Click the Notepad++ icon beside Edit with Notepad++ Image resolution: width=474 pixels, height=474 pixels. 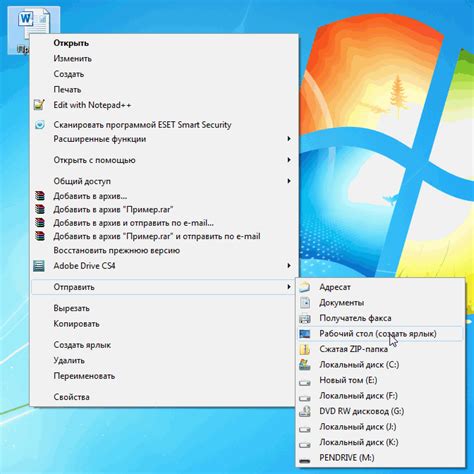[x=39, y=105]
